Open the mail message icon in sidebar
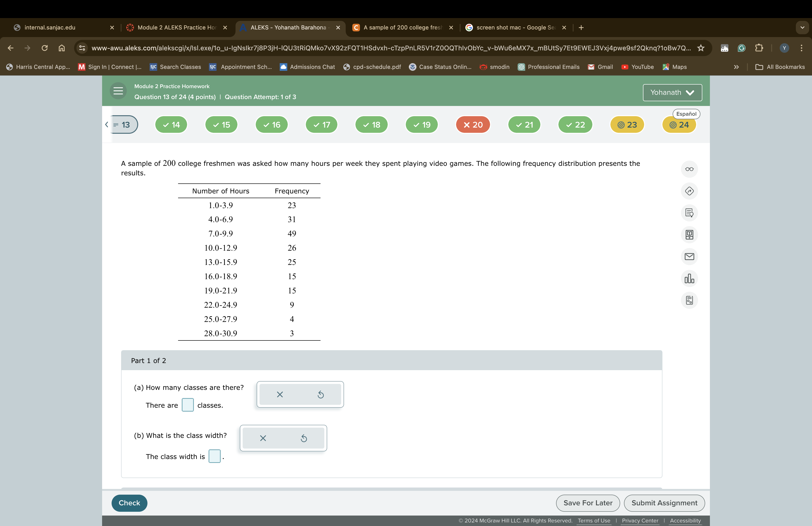The height and width of the screenshot is (526, 812). click(689, 257)
